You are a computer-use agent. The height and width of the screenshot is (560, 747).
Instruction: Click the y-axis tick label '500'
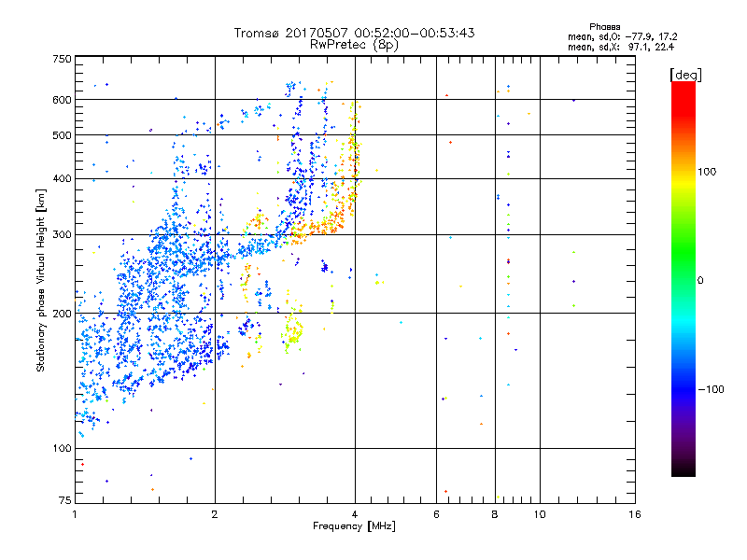[62, 135]
